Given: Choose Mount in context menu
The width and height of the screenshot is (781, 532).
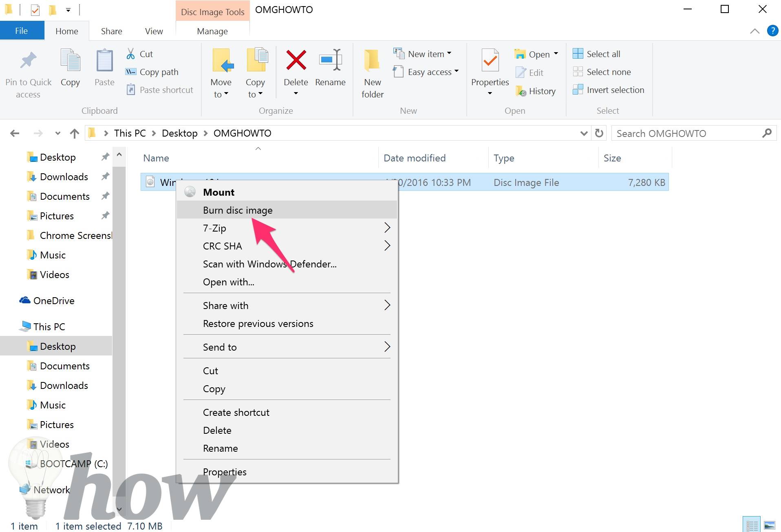Looking at the screenshot, I should (287, 192).
